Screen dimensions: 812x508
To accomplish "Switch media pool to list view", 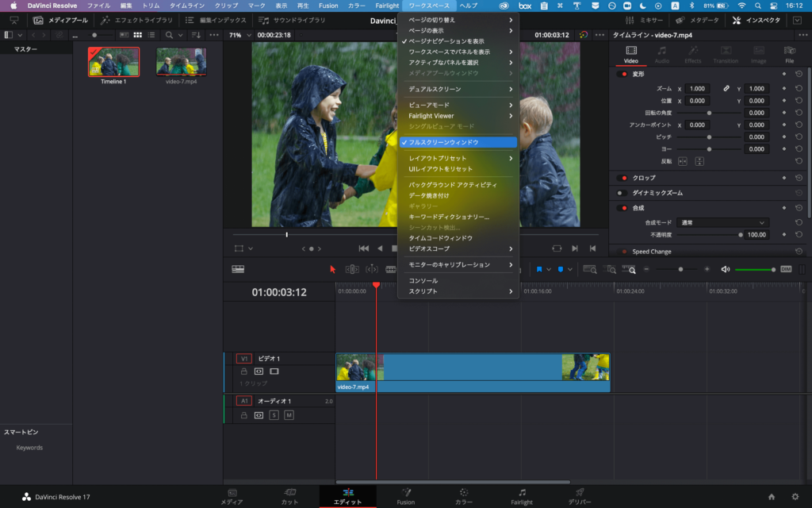I will click(151, 35).
